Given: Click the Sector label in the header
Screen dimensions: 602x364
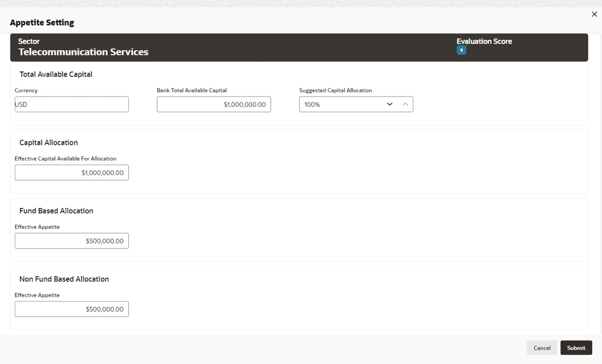Looking at the screenshot, I should [x=29, y=41].
